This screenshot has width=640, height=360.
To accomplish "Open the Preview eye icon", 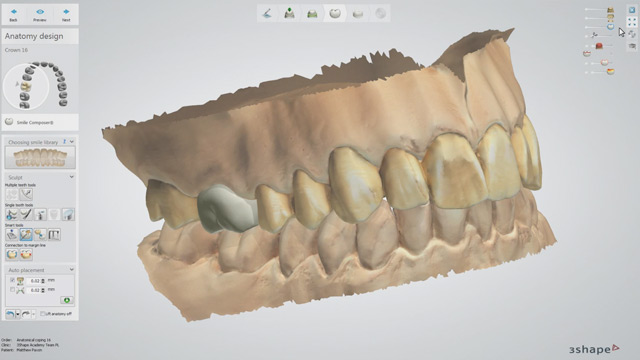I will point(40,15).
